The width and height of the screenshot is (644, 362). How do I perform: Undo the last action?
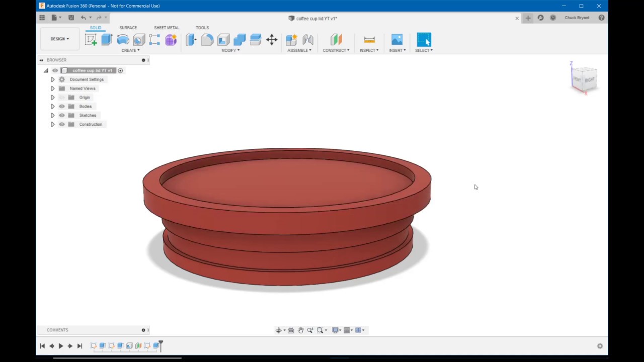coord(84,18)
